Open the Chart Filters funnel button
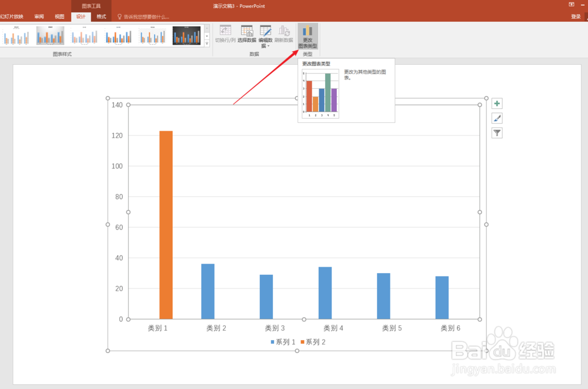This screenshot has height=389, width=588. tap(497, 133)
